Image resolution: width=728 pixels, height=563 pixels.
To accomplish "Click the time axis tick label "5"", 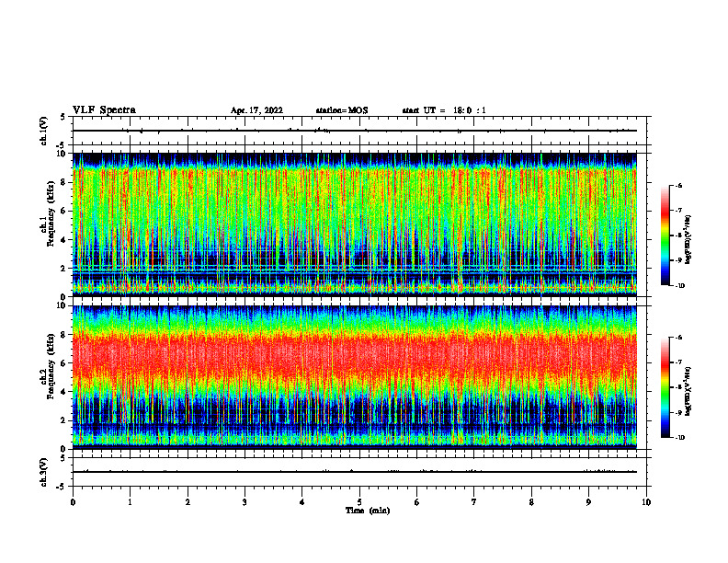I will pos(359,502).
